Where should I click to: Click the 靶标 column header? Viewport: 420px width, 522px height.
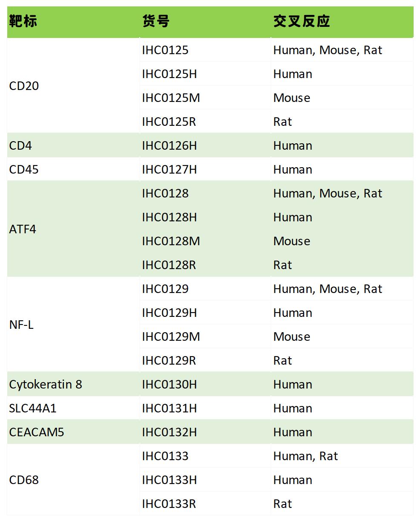click(23, 21)
